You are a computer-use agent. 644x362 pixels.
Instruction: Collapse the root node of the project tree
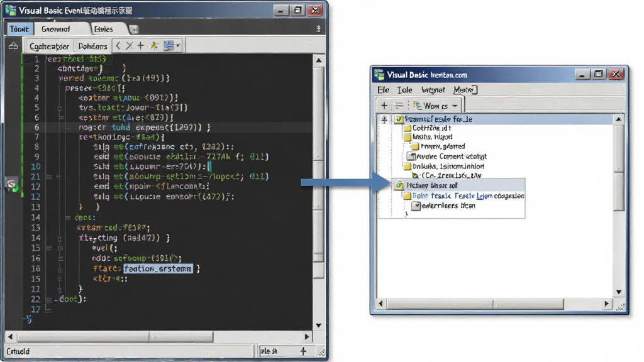384,119
